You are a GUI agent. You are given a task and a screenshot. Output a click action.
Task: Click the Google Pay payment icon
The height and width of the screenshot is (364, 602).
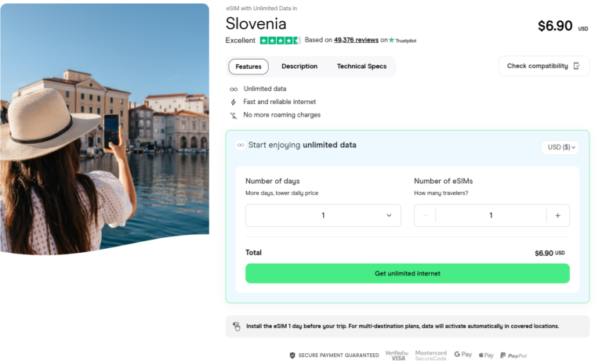[462, 355]
